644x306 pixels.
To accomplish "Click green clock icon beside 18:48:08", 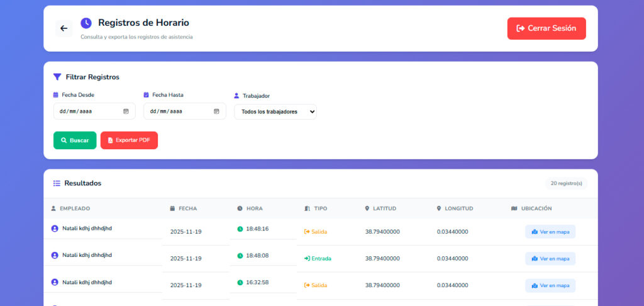I will [x=240, y=256].
